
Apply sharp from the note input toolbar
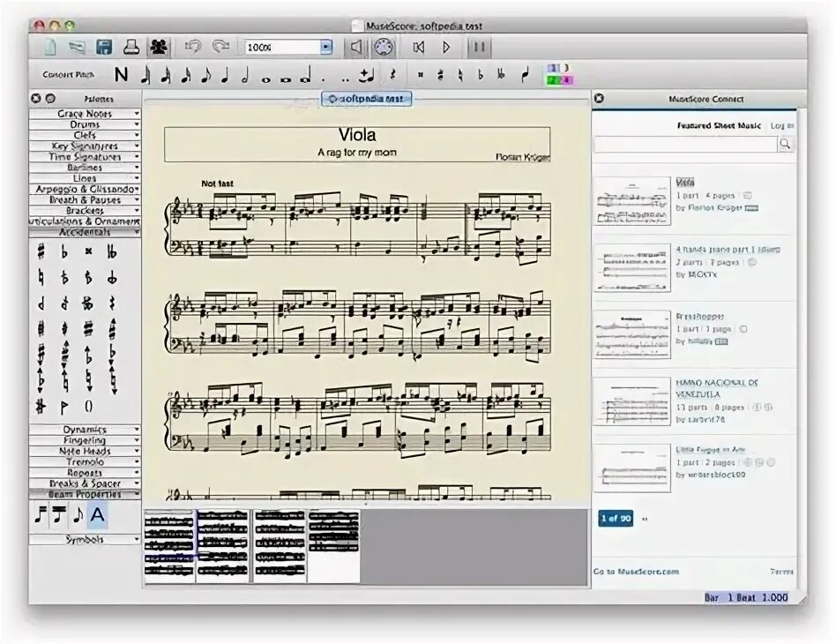pyautogui.click(x=440, y=76)
